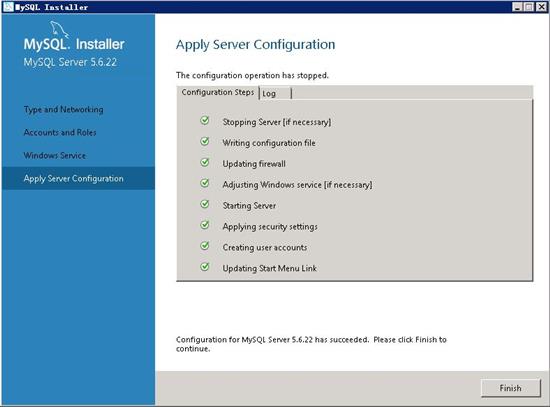
Task: Click 'Creating user accounts' step text
Action: [265, 247]
